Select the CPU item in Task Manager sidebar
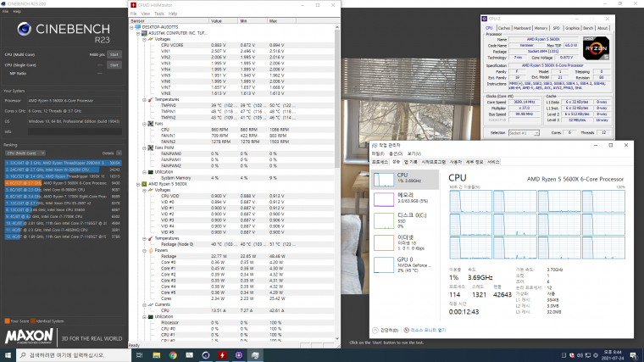The width and height of the screenshot is (644, 362). point(405,179)
